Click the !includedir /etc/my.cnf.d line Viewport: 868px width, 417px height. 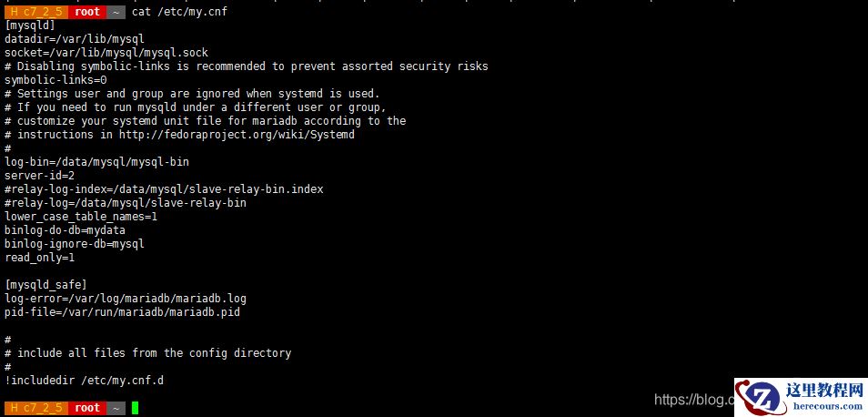[x=84, y=381]
